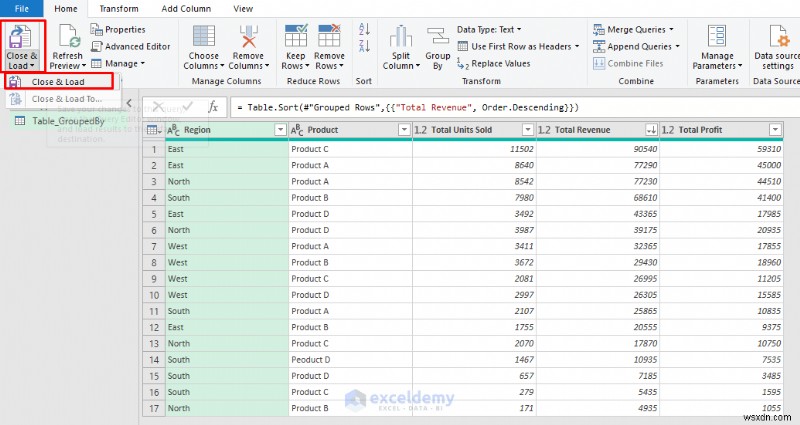Click the Product column data type icon
800x425 pixels.
tap(297, 130)
